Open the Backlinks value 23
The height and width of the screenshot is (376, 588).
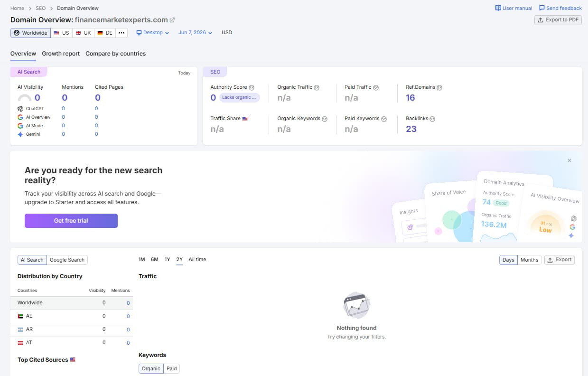pyautogui.click(x=411, y=129)
